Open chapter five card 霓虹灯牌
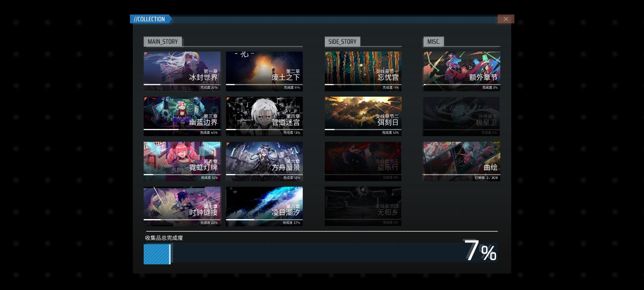Viewport: 644px width, 290px height. (182, 161)
